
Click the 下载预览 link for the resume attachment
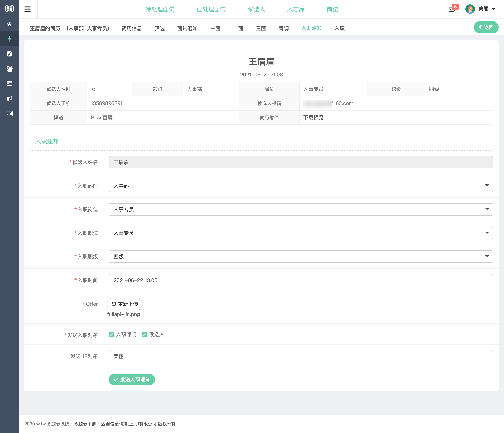click(313, 117)
